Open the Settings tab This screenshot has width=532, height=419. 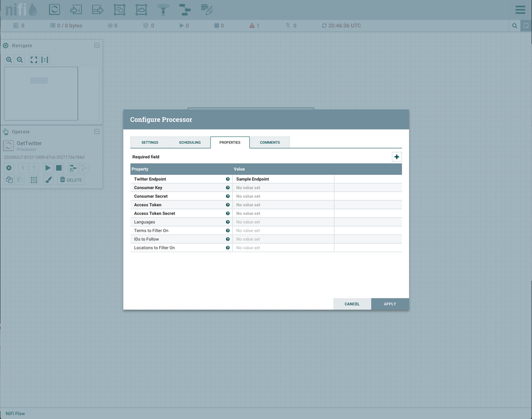150,142
